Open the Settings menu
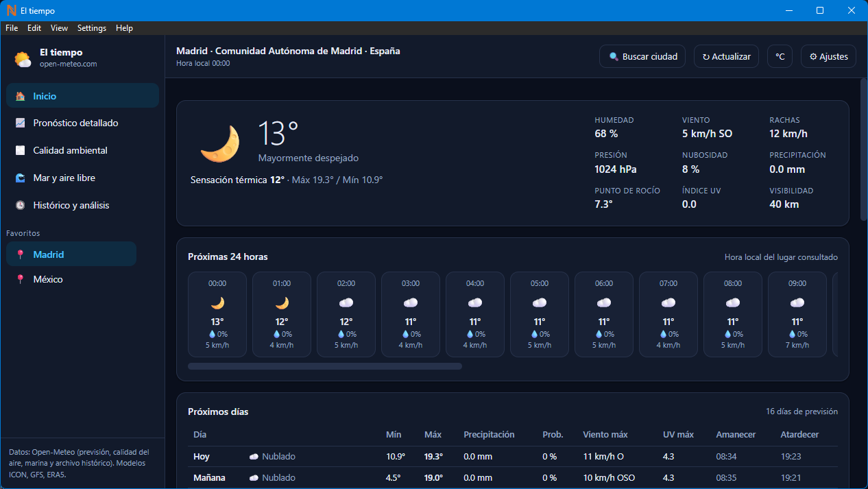The image size is (868, 489). pyautogui.click(x=92, y=28)
